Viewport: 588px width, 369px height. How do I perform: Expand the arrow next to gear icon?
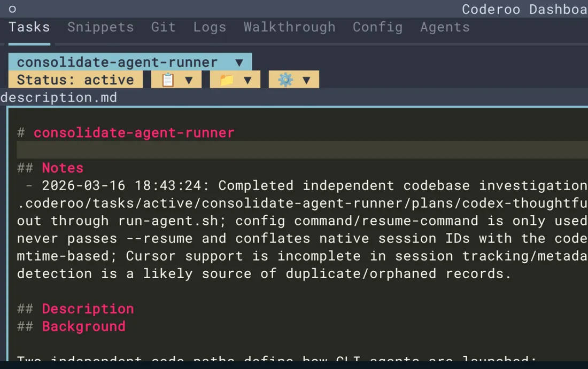(306, 80)
